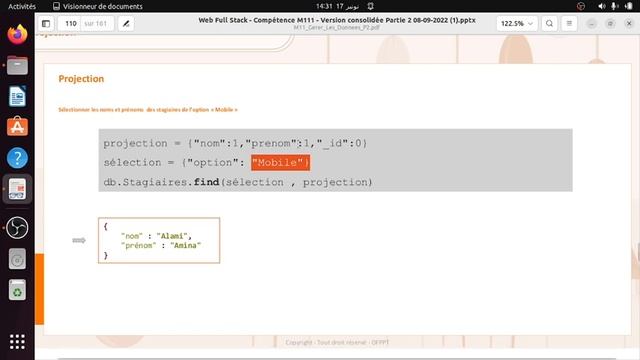Click the M111_Gerer_Les_Donnees_P2.pdf subtitle
Screen dimensions: 640x360
click(337, 28)
